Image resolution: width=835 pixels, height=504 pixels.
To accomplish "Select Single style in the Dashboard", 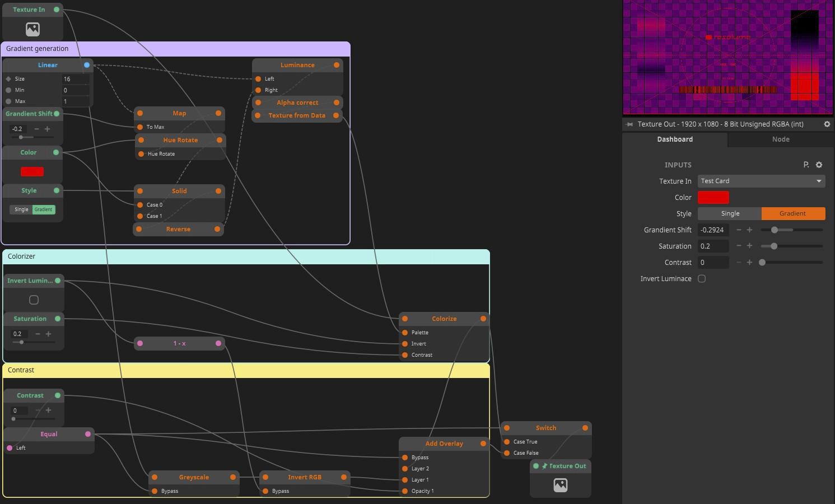I will click(x=730, y=213).
